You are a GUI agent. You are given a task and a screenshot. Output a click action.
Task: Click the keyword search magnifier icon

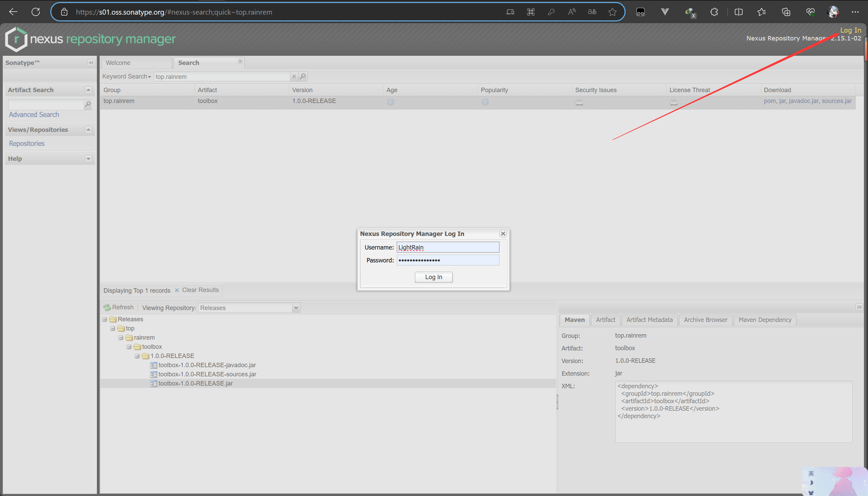303,76
